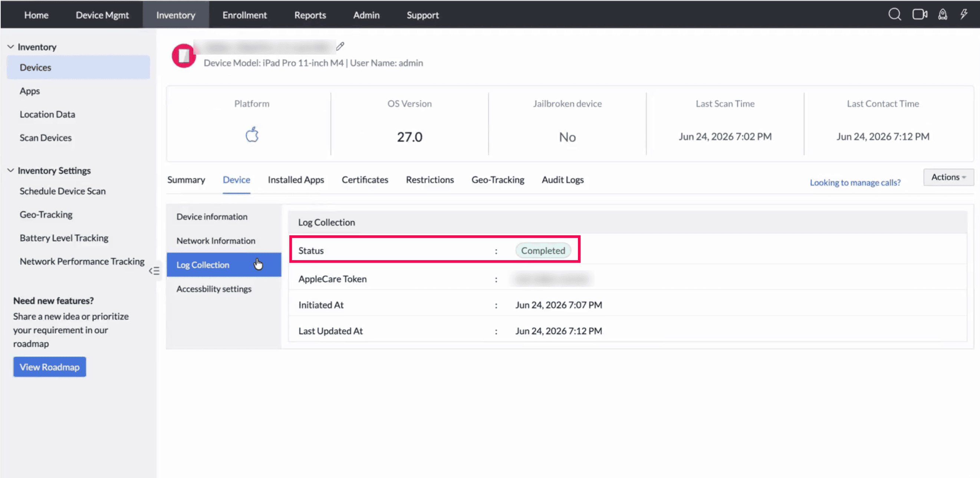Click the OS Version value 27.0
The image size is (980, 478).
pos(410,137)
